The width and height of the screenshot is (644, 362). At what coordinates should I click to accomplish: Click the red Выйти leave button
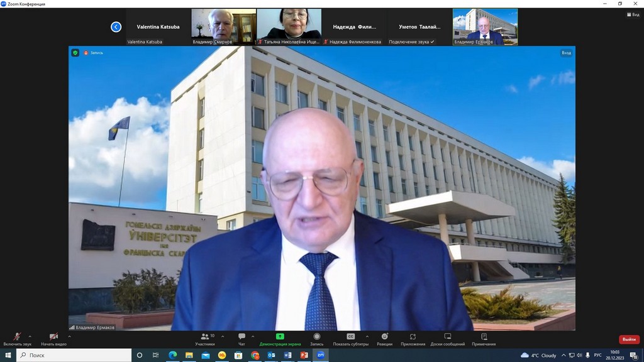[x=629, y=339]
